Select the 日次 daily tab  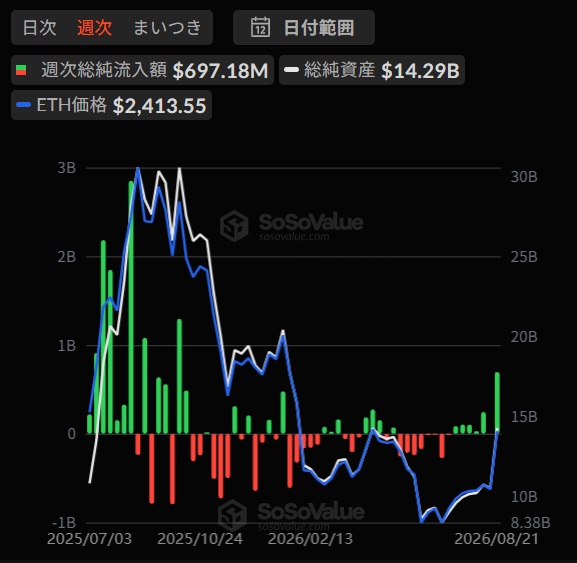(39, 28)
